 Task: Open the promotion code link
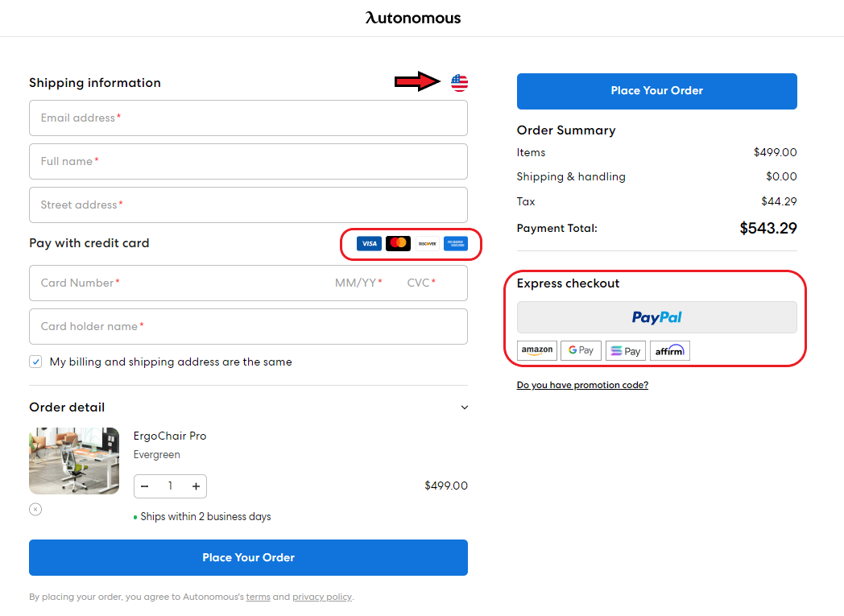582,385
